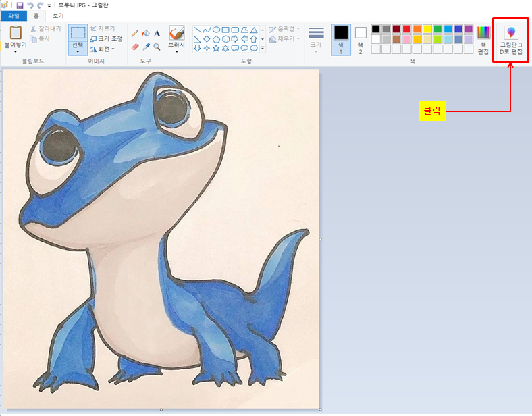Pick the pink color swatch
The height and width of the screenshot is (416, 532).
407,39
